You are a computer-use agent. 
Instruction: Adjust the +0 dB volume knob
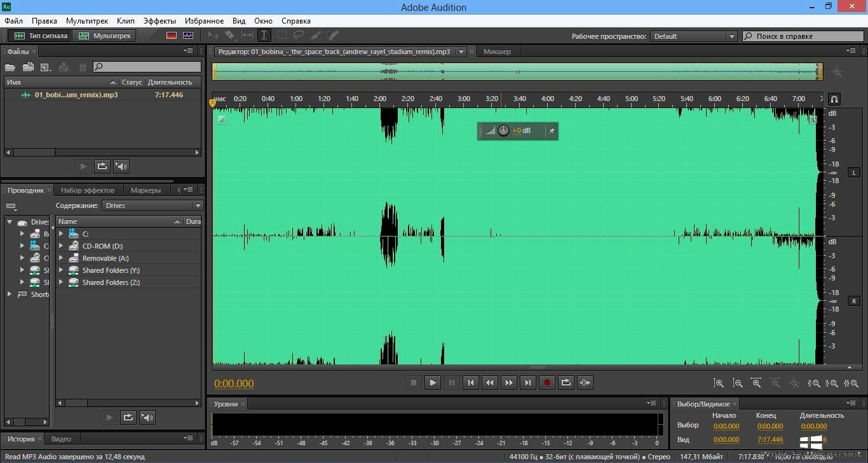point(503,131)
